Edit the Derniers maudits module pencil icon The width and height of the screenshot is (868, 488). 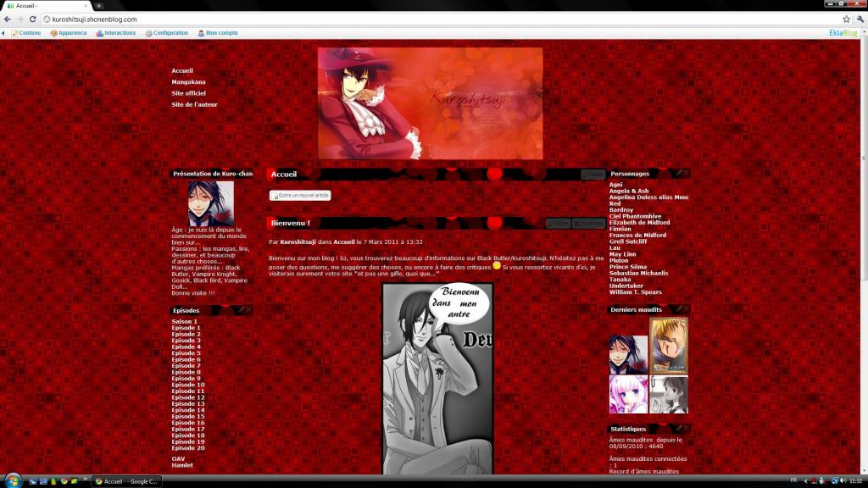[679, 309]
